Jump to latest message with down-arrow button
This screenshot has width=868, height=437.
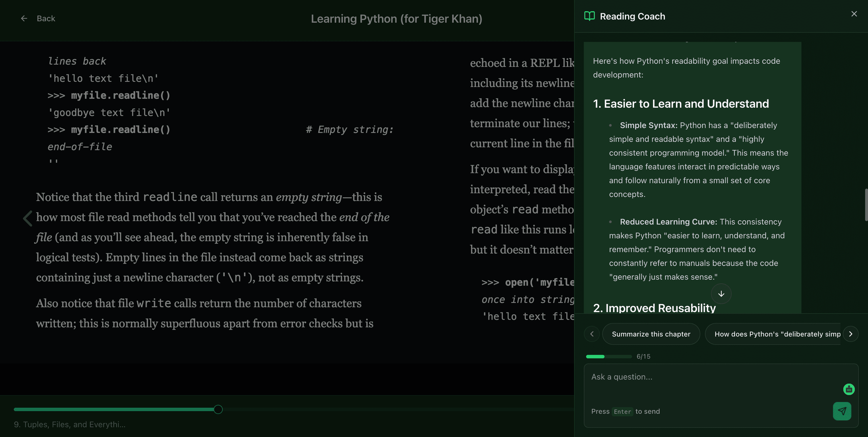pos(721,294)
